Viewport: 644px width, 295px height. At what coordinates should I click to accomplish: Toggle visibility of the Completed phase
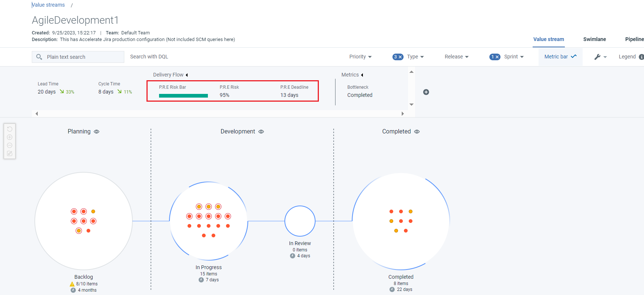pos(417,132)
